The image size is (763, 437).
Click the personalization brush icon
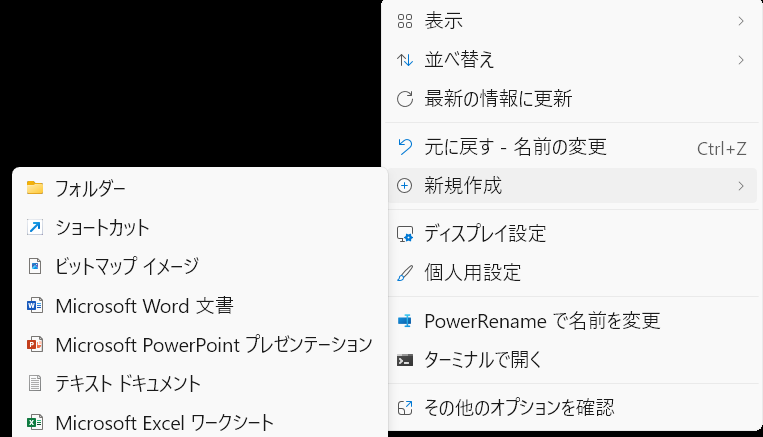(405, 273)
